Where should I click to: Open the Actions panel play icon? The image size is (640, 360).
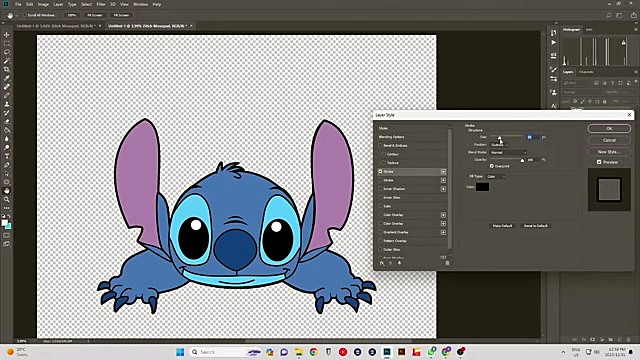(553, 42)
